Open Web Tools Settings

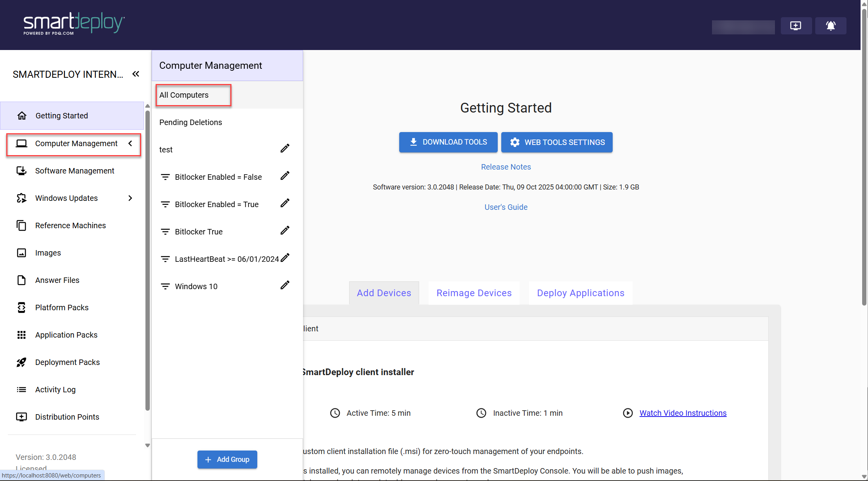tap(556, 142)
